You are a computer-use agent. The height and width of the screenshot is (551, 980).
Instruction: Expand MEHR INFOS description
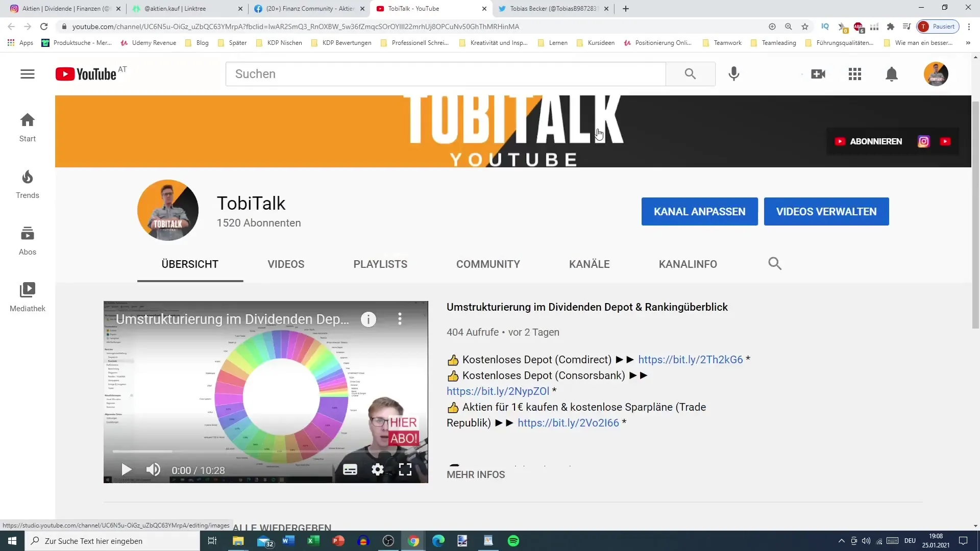(476, 474)
